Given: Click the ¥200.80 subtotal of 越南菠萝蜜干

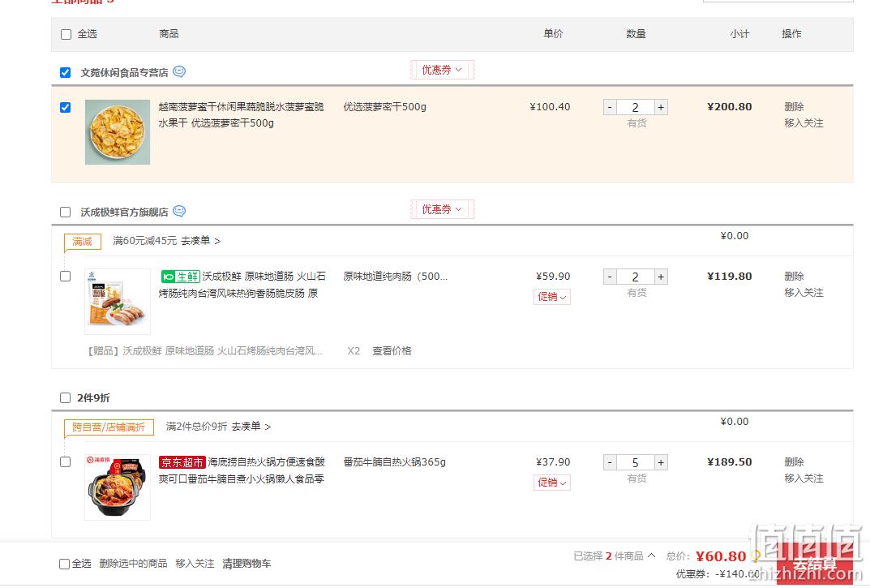Looking at the screenshot, I should click(x=730, y=106).
